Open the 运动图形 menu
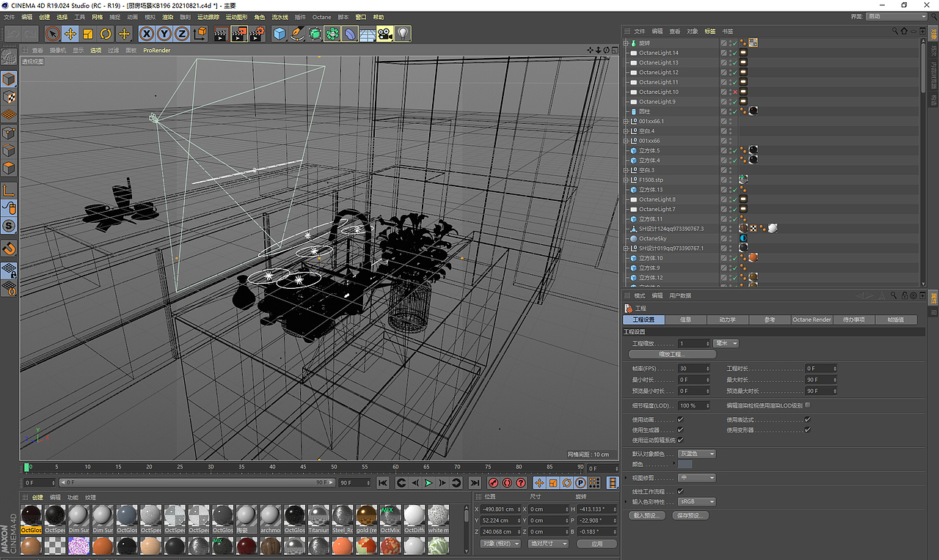 [x=236, y=17]
